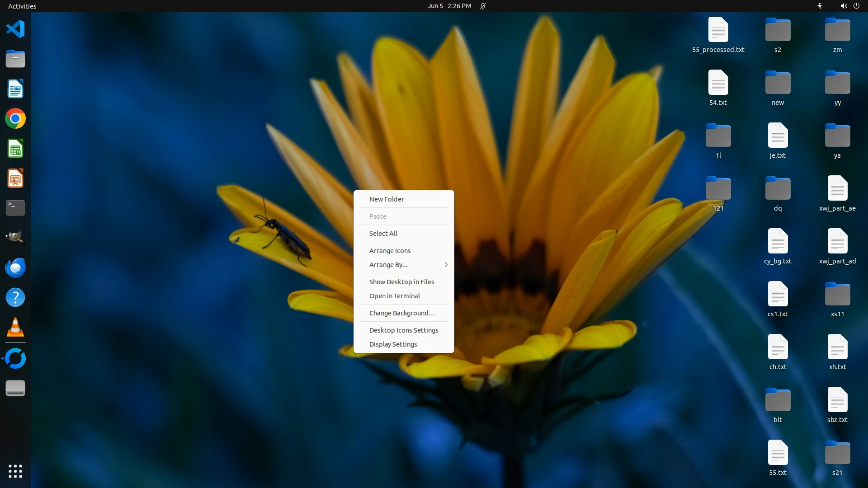Screen dimensions: 868x488
Task: Launch VLC media player icon
Action: (x=15, y=328)
